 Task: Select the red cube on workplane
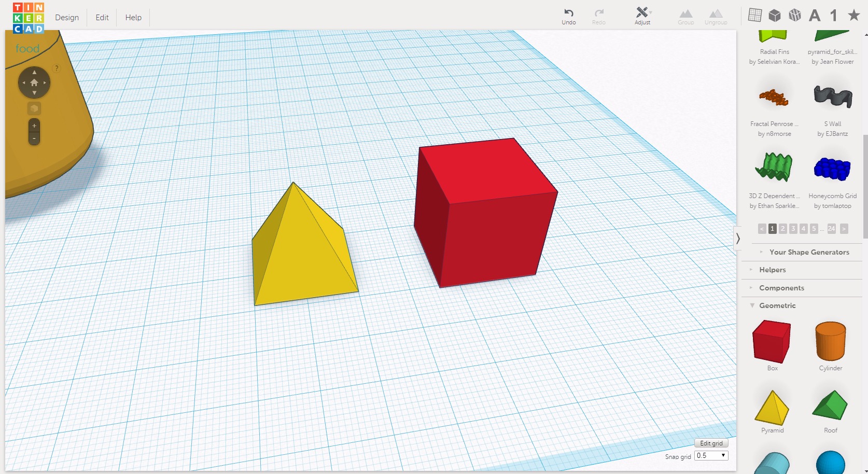[x=485, y=213]
